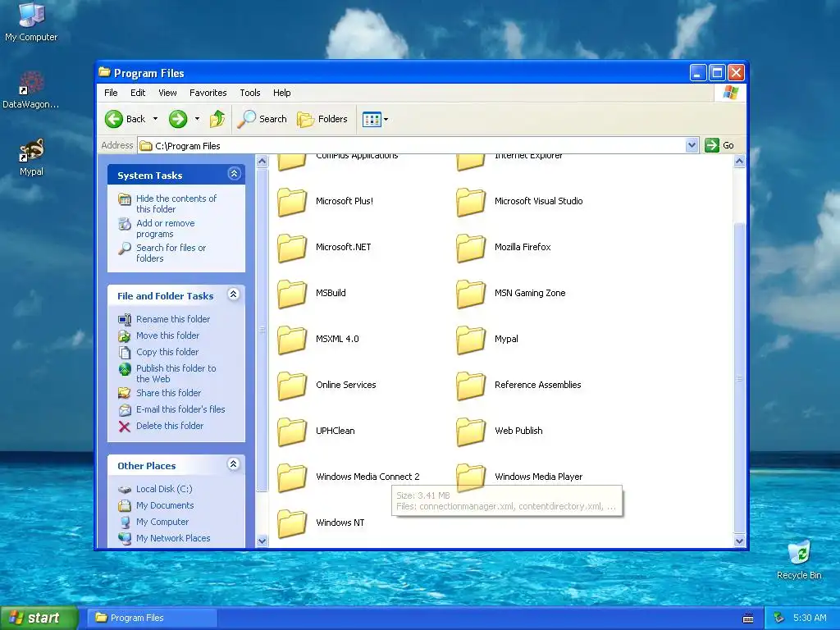This screenshot has width=840, height=630.
Task: Click the Views icon button
Action: pos(372,119)
